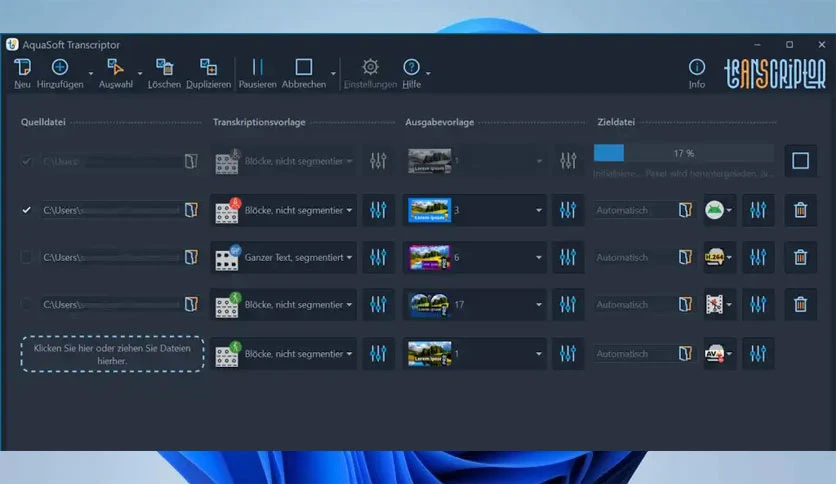The height and width of the screenshot is (484, 836).
Task: Click the Zieldatei column header
Action: 616,122
